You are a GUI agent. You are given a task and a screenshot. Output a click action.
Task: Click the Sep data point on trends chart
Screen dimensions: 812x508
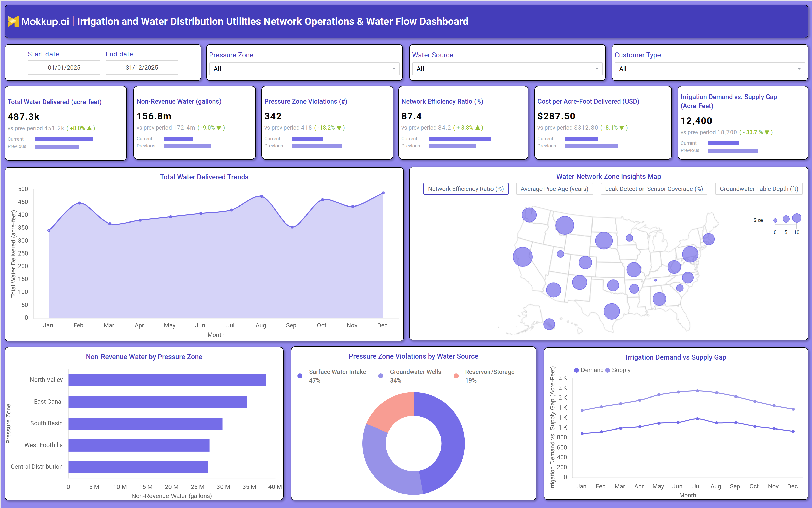click(x=292, y=227)
